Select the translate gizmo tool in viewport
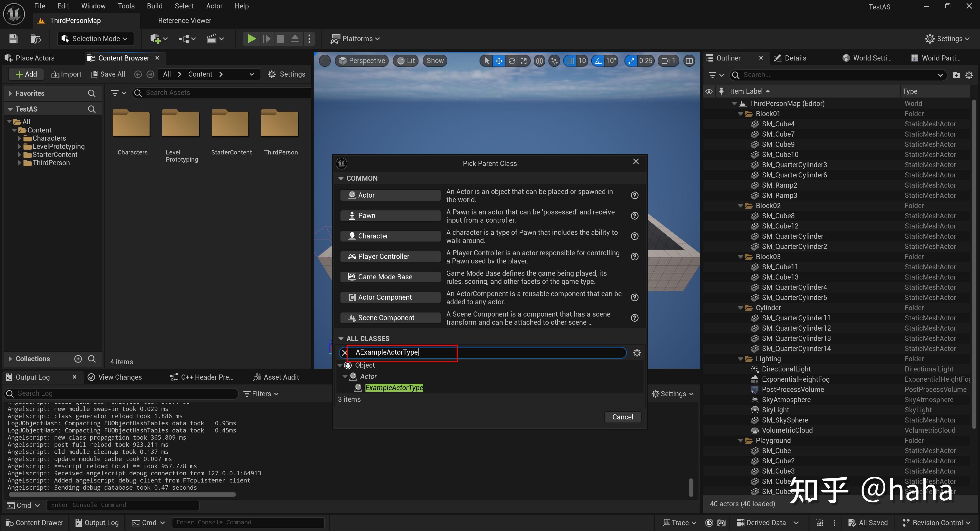This screenshot has width=980, height=531. [499, 61]
